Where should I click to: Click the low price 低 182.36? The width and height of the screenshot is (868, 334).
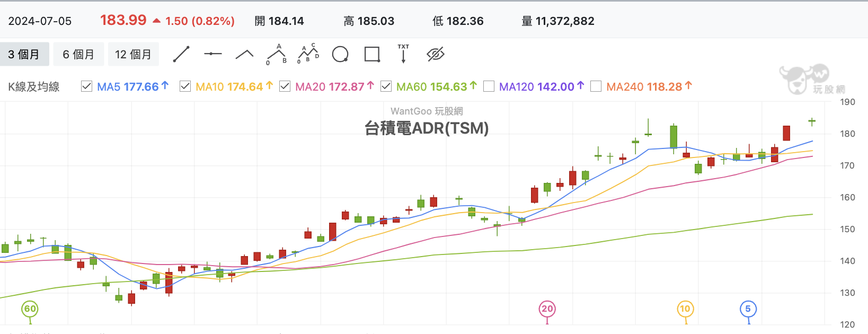(458, 21)
